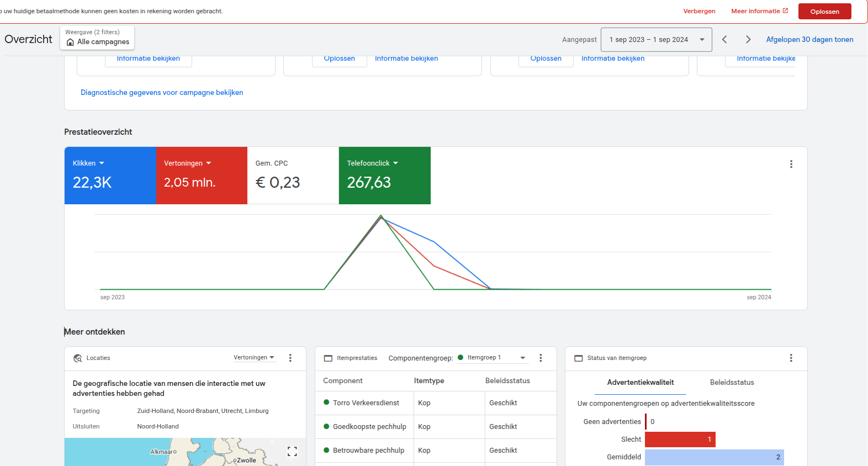868x466 pixels.
Task: Switch to the Beleidsstatus tab
Action: 732,382
